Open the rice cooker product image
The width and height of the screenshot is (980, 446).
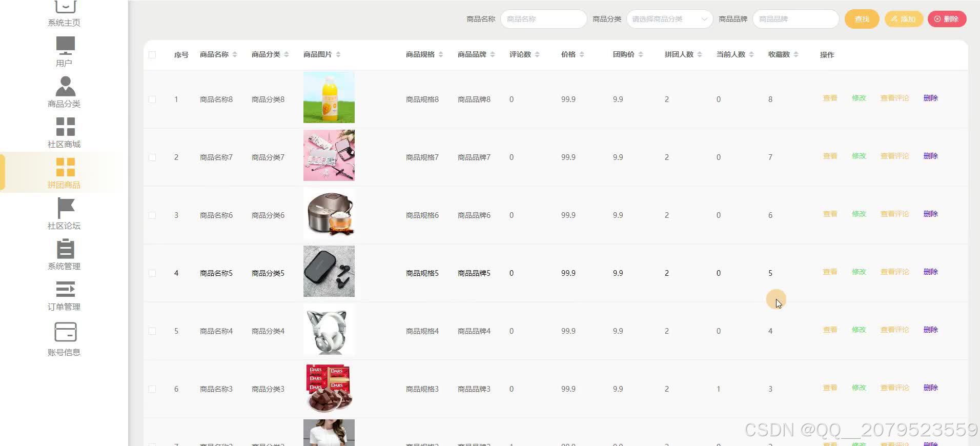pyautogui.click(x=329, y=213)
